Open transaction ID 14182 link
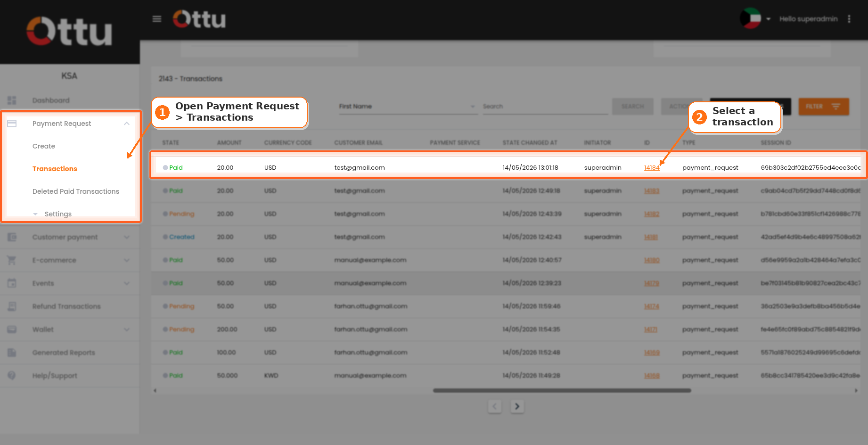This screenshot has width=868, height=445. point(652,214)
